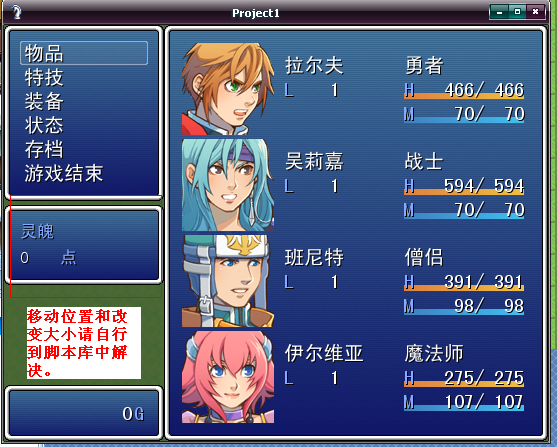The width and height of the screenshot is (557, 447).
Task: Click the teal-haired 吴莉嘉 portrait
Action: click(228, 185)
